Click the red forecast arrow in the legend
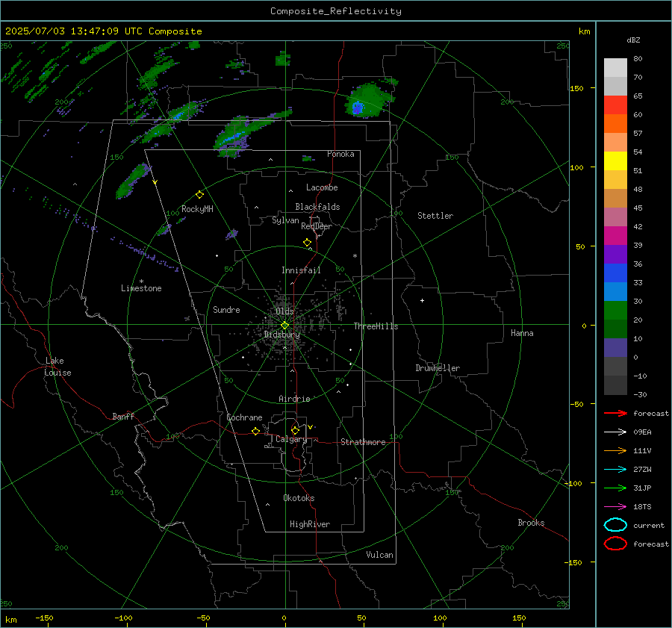Viewport: 672px width, 628px height. point(615,413)
